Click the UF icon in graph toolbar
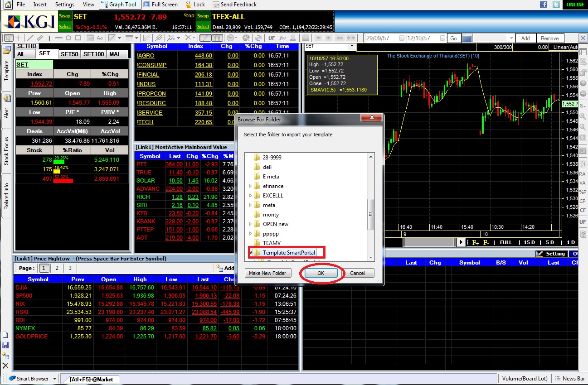The image size is (588, 385). pos(271,38)
